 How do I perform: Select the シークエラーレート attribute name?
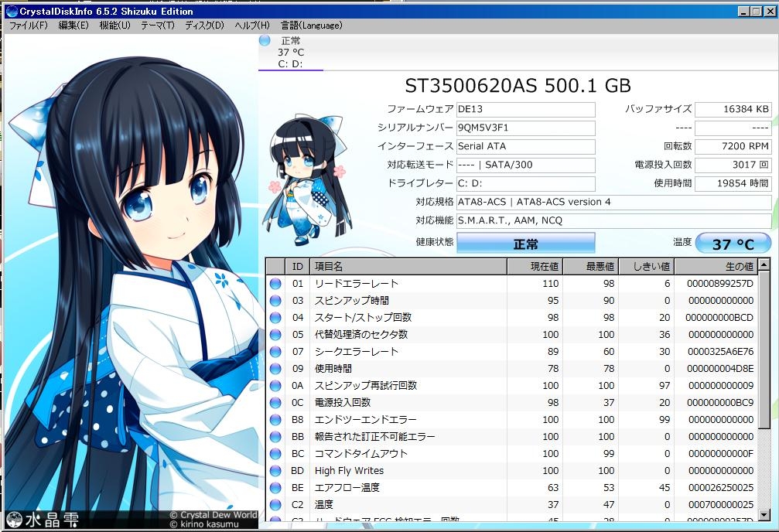point(356,352)
